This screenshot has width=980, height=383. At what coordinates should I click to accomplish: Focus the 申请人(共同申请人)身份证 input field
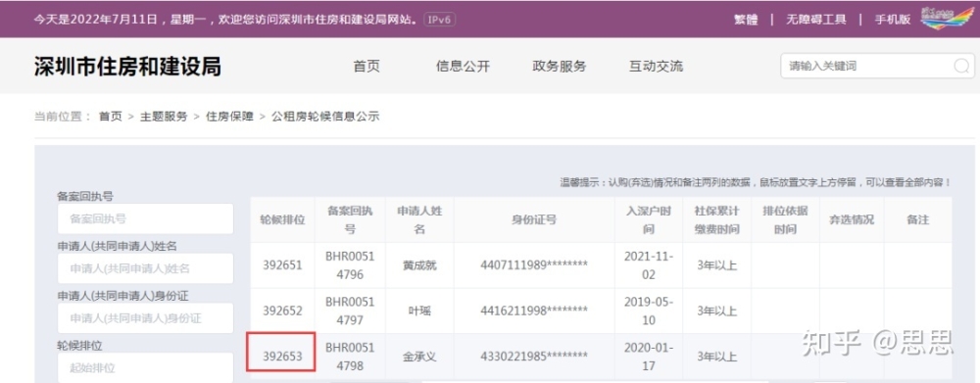tap(146, 318)
